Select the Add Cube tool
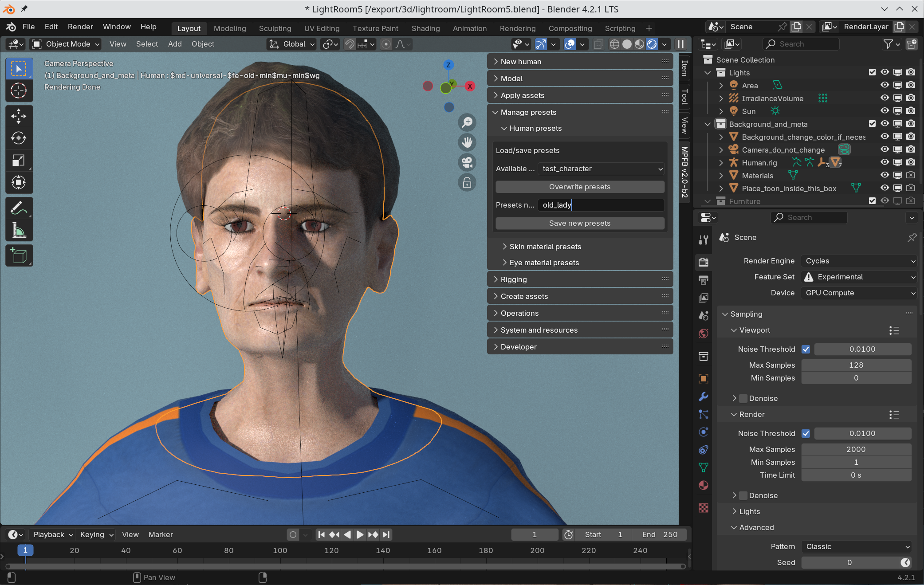Image resolution: width=924 pixels, height=585 pixels. tap(19, 256)
